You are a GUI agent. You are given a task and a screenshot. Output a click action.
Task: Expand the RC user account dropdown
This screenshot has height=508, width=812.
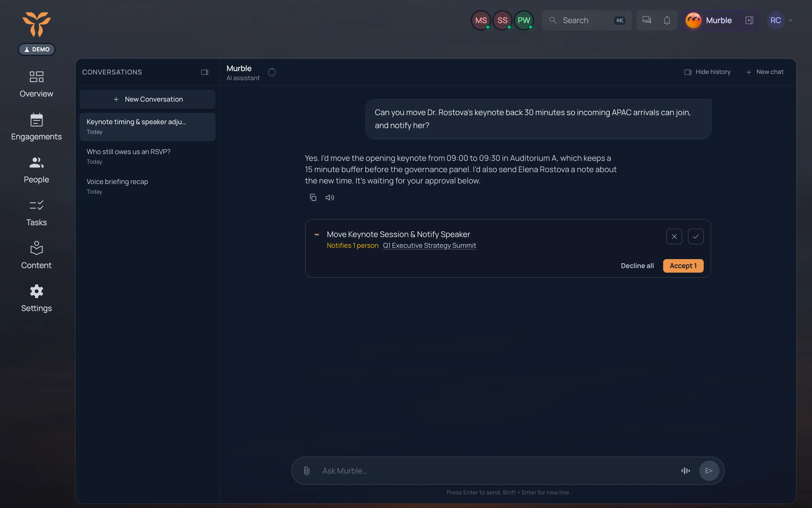click(791, 20)
